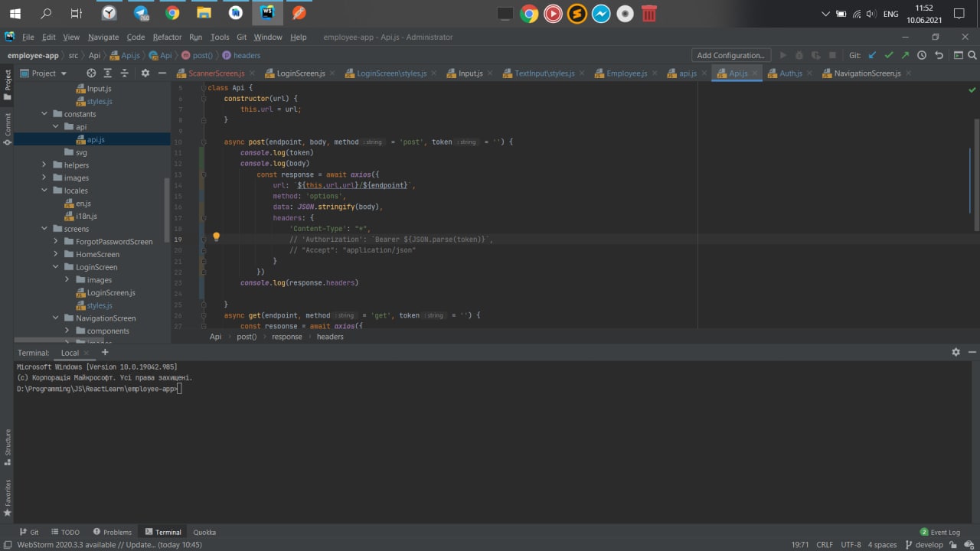Open Project panel settings gear
This screenshot has height=551, width=980.
145,73
